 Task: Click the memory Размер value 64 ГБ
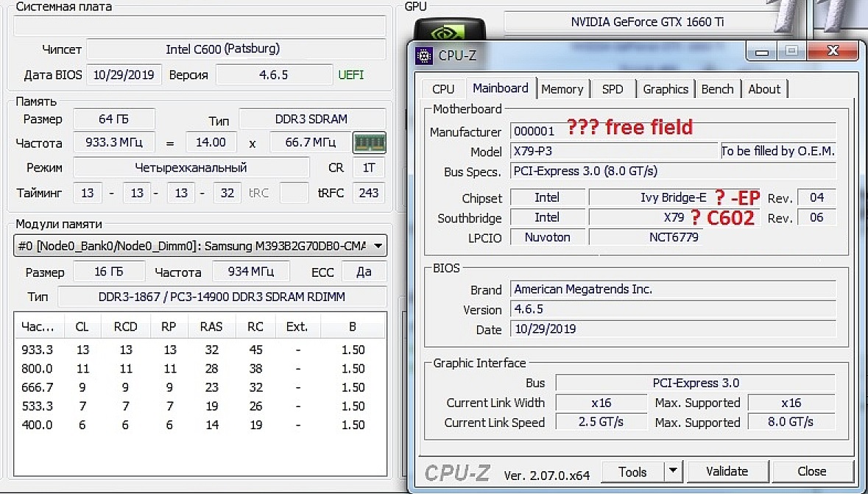pyautogui.click(x=114, y=119)
